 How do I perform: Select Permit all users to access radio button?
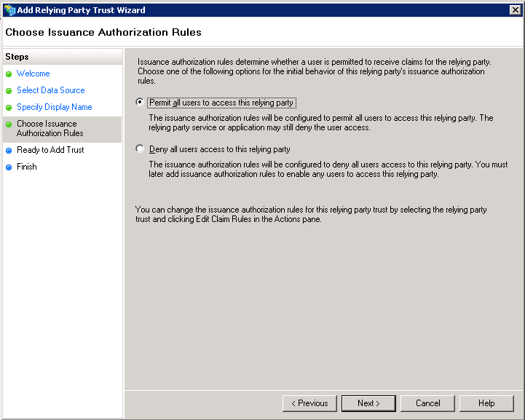click(140, 102)
